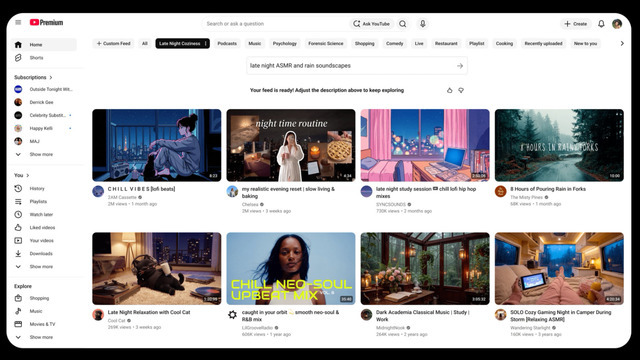The width and height of the screenshot is (640, 360).
Task: Play Chill Neo-Soul Upbeat Mix thumbnail
Action: point(291,269)
